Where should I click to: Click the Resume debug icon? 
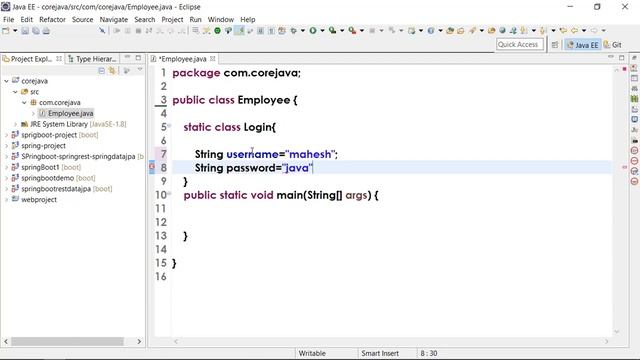(x=117, y=31)
